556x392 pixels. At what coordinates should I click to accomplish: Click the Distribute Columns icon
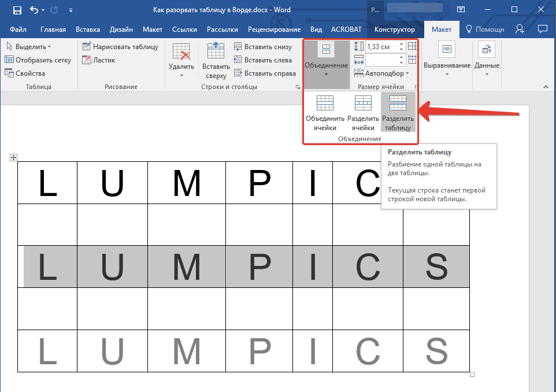pos(413,60)
